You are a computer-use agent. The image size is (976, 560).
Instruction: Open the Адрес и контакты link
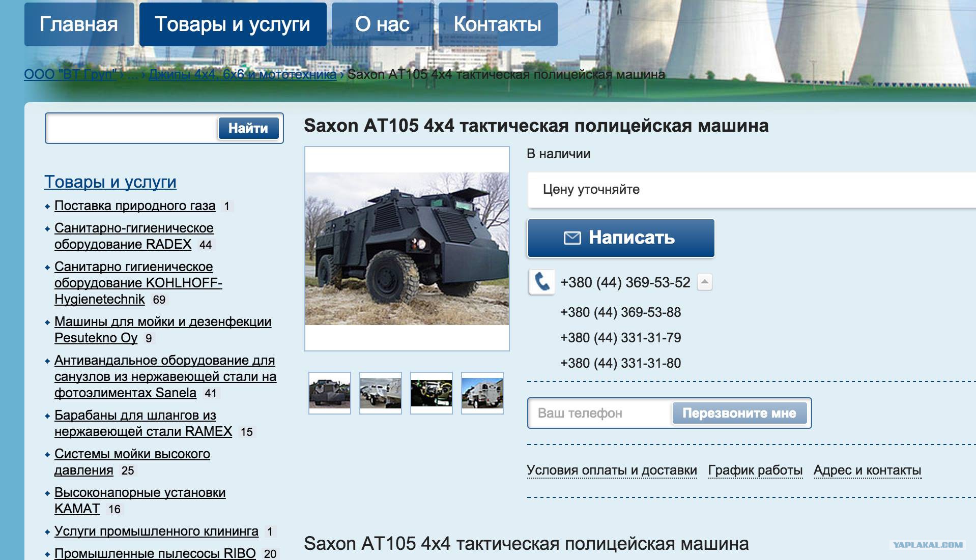pos(867,470)
